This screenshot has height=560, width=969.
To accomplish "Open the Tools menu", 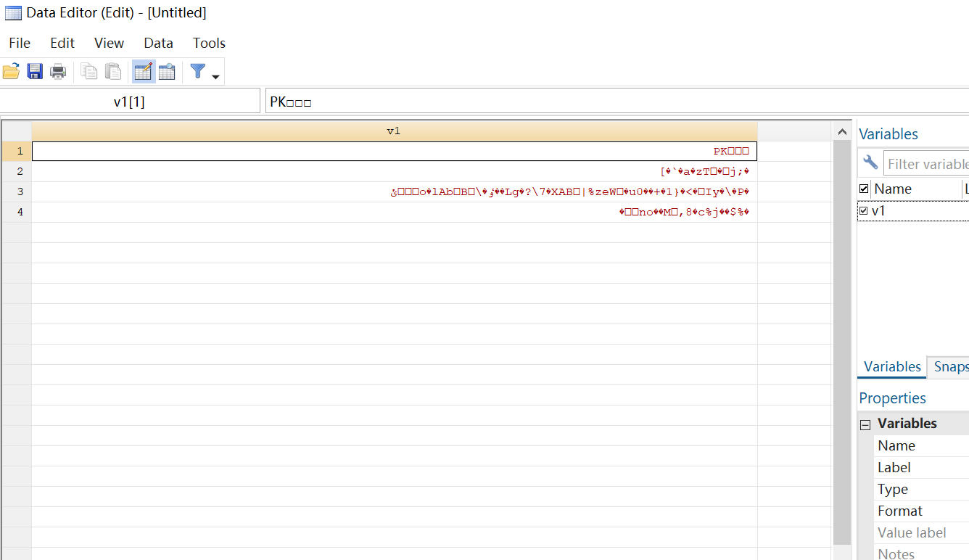I will [x=209, y=43].
